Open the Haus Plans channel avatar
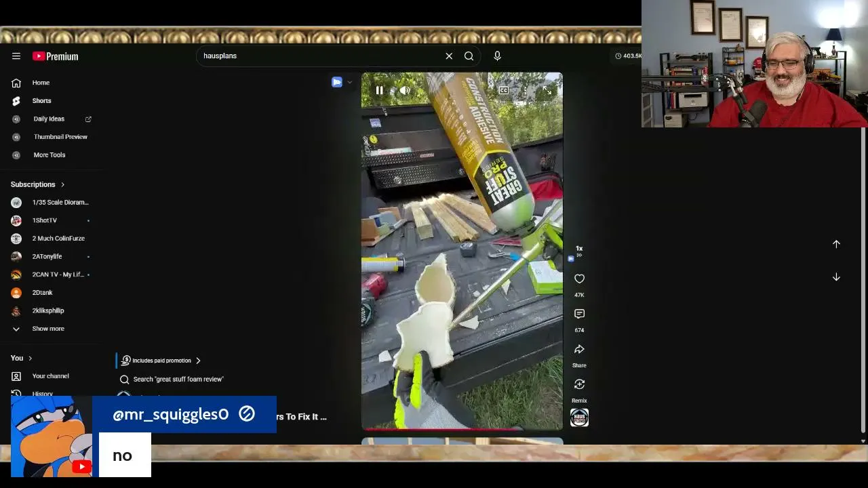 [579, 418]
